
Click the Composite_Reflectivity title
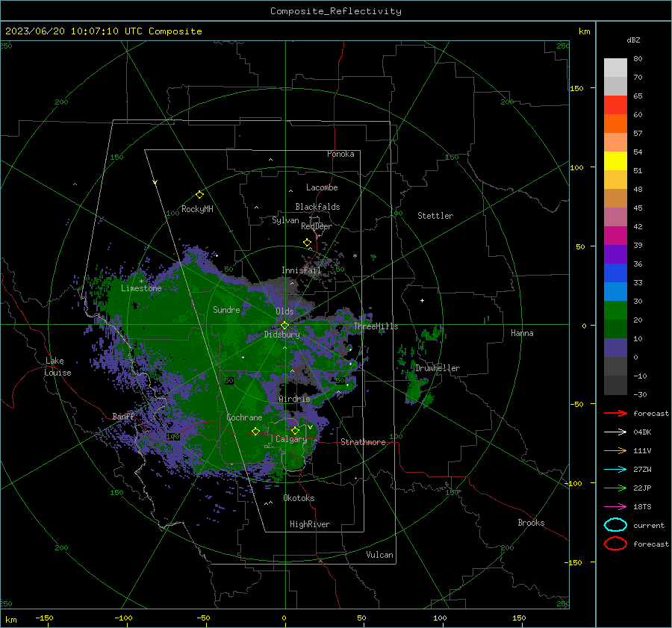pos(336,11)
